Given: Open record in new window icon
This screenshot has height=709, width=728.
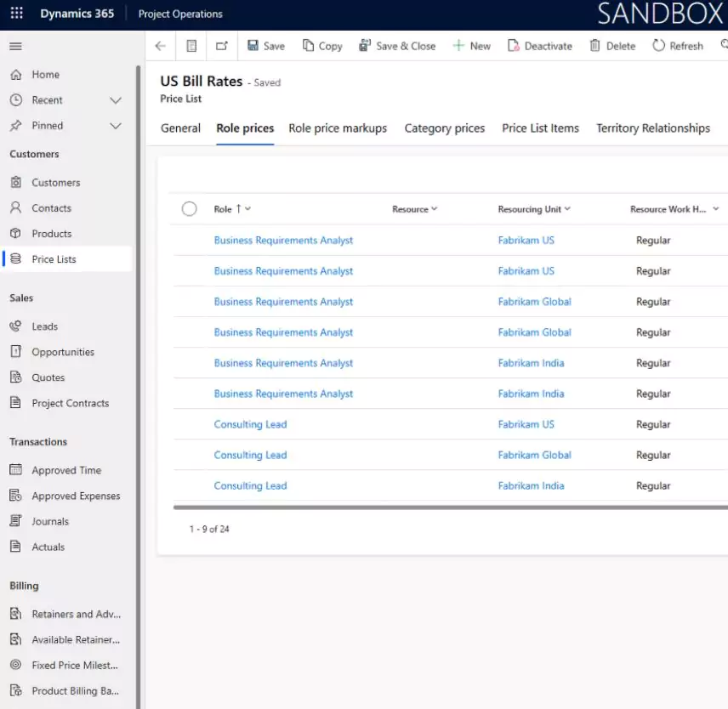Looking at the screenshot, I should pyautogui.click(x=222, y=46).
